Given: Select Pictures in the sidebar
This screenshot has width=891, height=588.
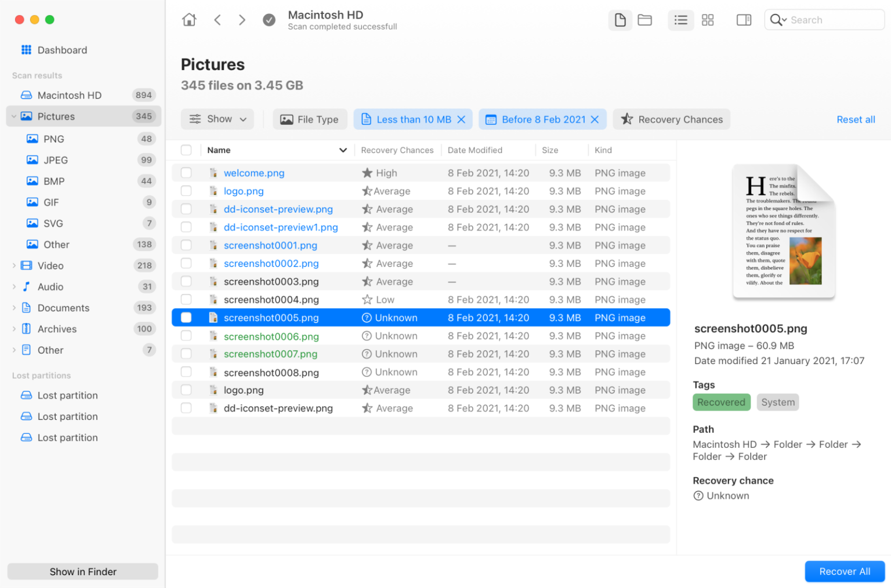Looking at the screenshot, I should click(56, 116).
